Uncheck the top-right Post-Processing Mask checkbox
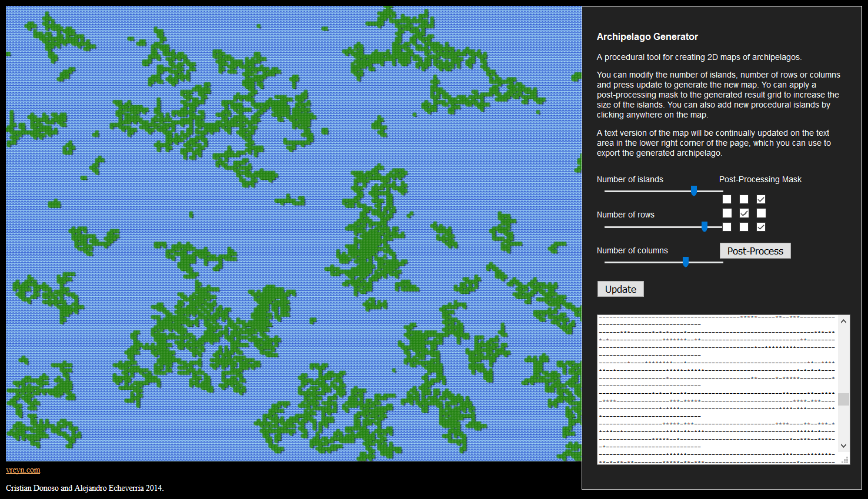Viewport: 868px width, 499px height. (761, 199)
